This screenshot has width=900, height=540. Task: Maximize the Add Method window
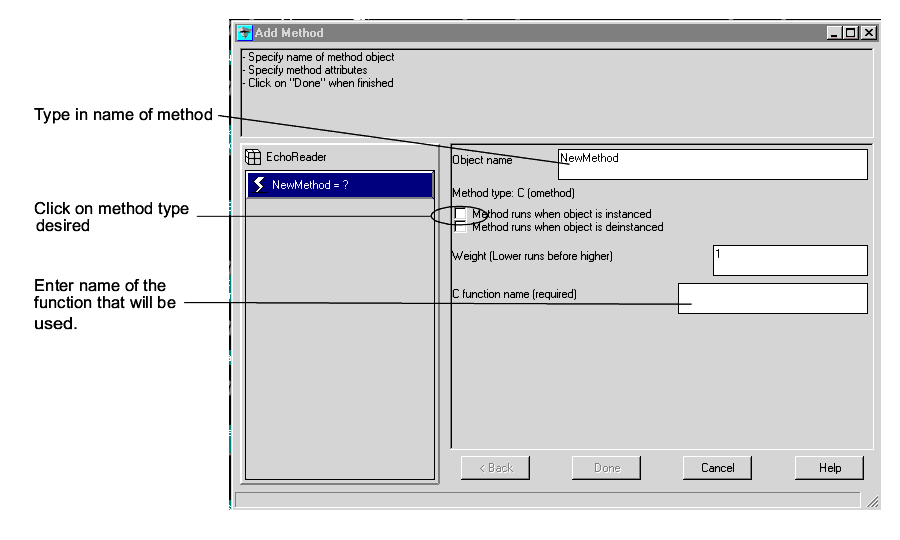[x=851, y=33]
